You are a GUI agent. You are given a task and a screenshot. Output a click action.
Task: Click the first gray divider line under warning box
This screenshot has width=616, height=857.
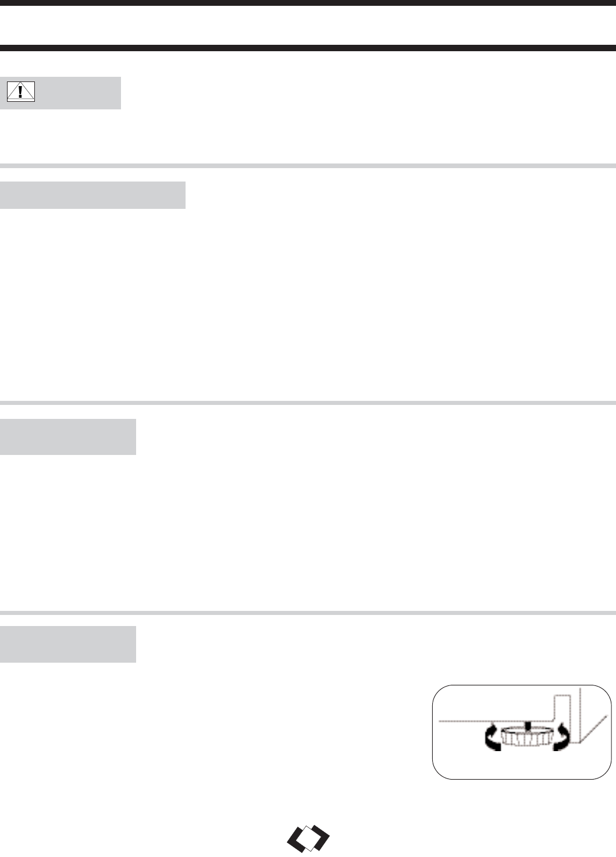click(308, 166)
